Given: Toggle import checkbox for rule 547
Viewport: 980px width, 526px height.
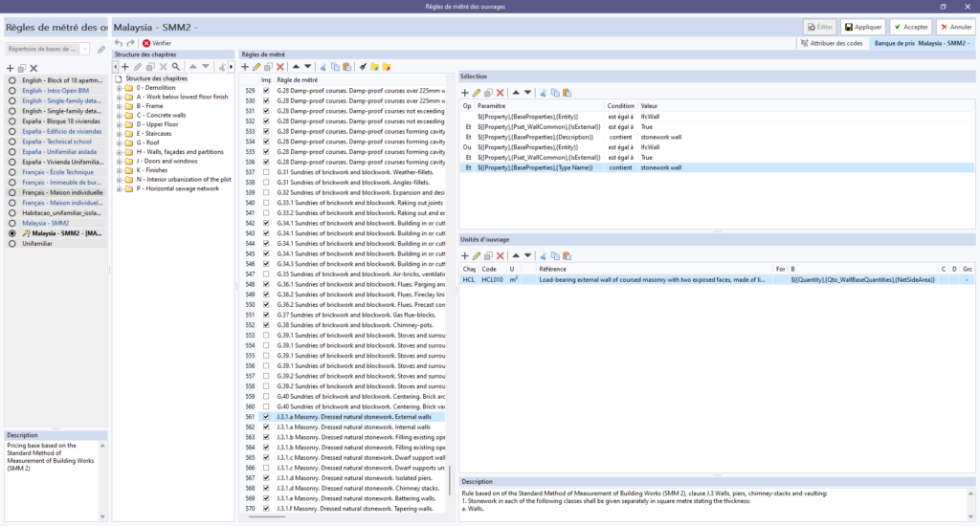Looking at the screenshot, I should tap(266, 274).
